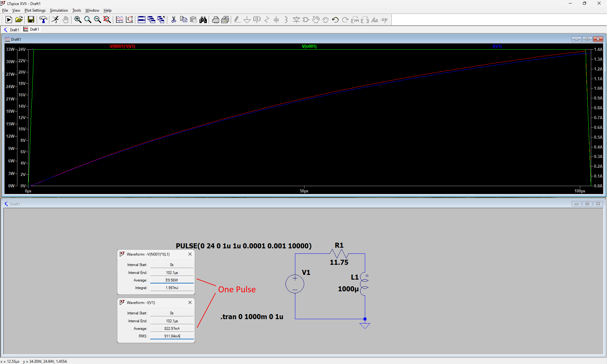
Task: Open the Plot Settings menu
Action: [x=35, y=10]
